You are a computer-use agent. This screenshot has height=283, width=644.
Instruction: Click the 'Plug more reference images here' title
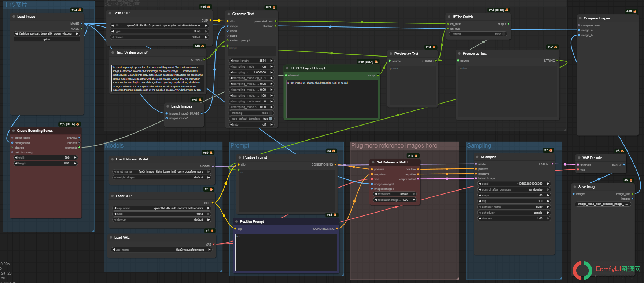pyautogui.click(x=394, y=146)
